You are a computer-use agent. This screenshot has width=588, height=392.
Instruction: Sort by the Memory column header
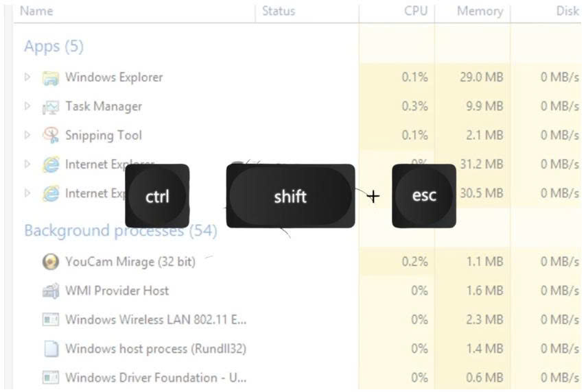pyautogui.click(x=480, y=11)
